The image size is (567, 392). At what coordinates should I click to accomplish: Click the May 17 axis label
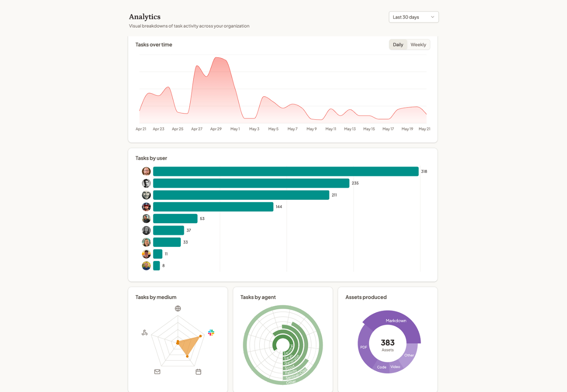tap(388, 129)
